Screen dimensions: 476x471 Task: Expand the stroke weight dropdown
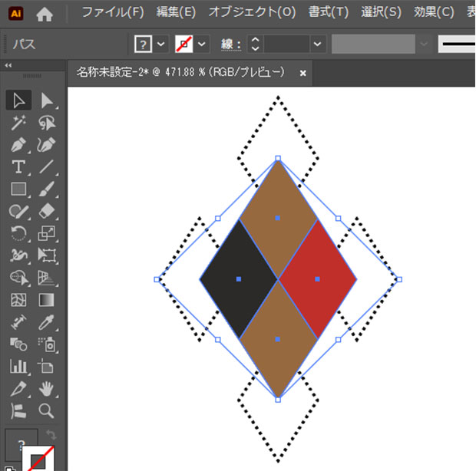[x=318, y=44]
